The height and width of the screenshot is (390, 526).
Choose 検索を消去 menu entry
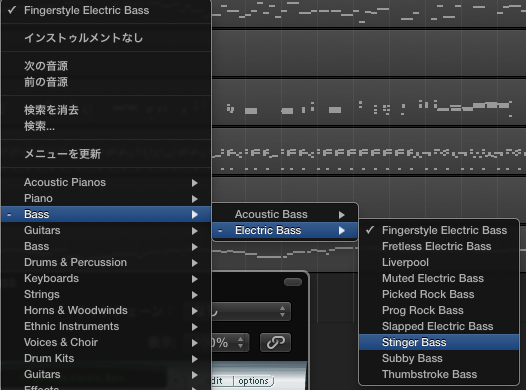point(106,110)
